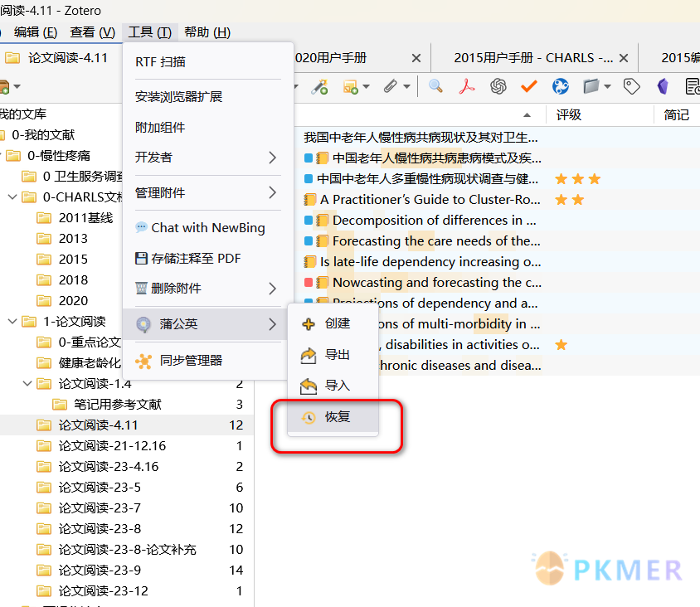Close the 020用户手册 tab
Image resolution: width=700 pixels, height=607 pixels.
click(x=416, y=58)
